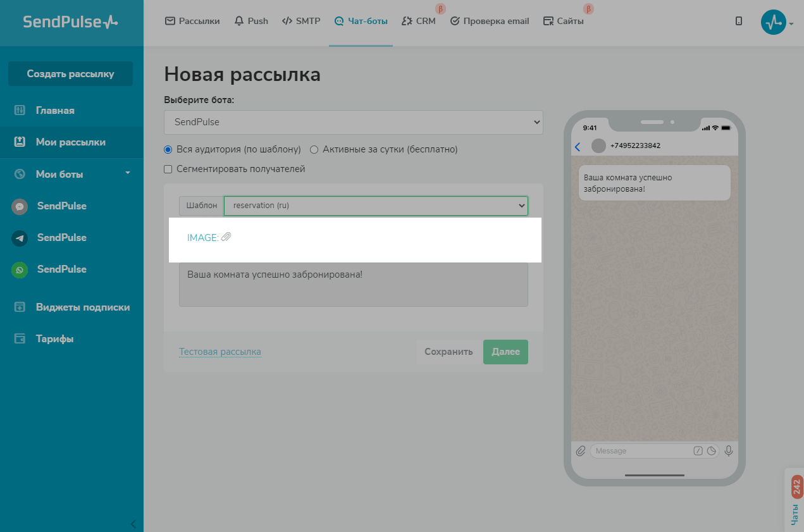The height and width of the screenshot is (532, 804).
Task: Click the Push bell icon
Action: pyautogui.click(x=239, y=21)
